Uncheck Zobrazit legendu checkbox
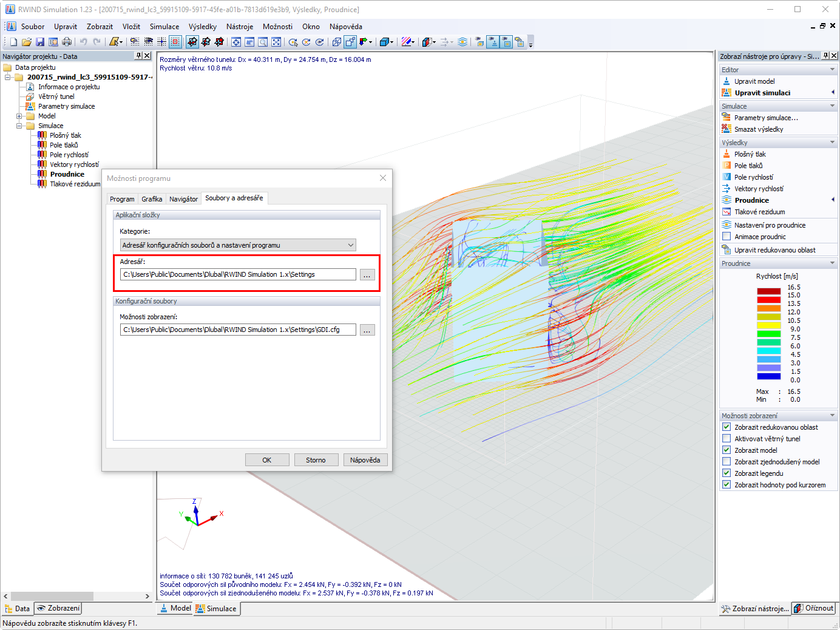Image resolution: width=840 pixels, height=630 pixels. [727, 473]
